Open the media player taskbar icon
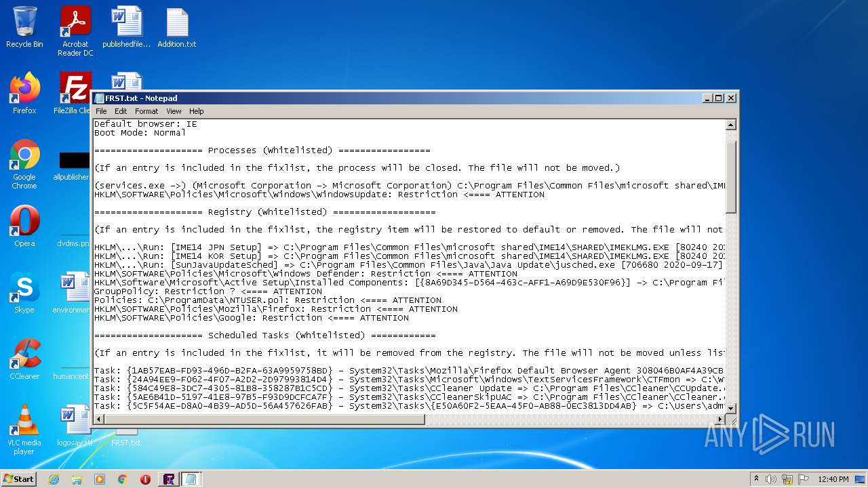This screenshot has width=868, height=488. pos(100,479)
